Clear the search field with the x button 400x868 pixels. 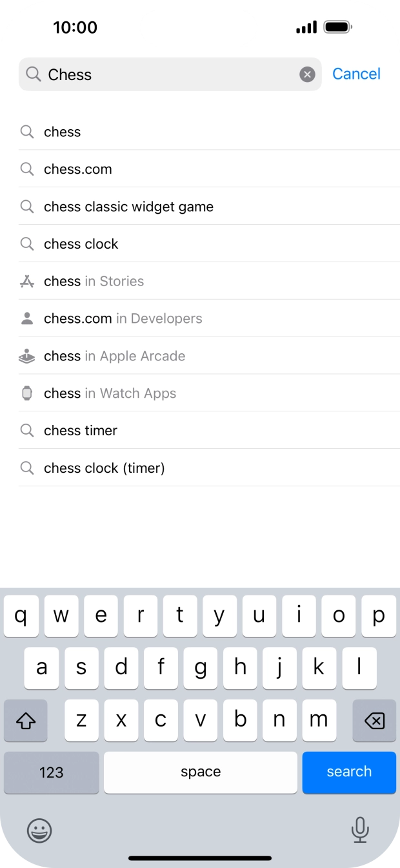pos(306,74)
